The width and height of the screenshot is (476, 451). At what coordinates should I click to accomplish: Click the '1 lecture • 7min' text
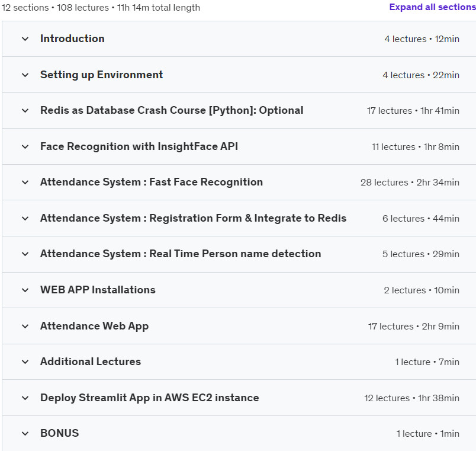click(x=427, y=362)
